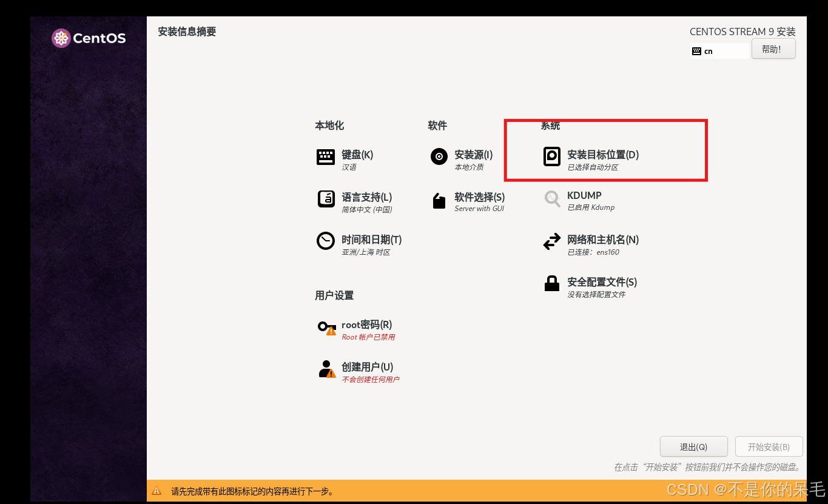Click the orange bar message 请先完成带有此图标标记的内容
The width and height of the screenshot is (828, 504).
(x=252, y=491)
